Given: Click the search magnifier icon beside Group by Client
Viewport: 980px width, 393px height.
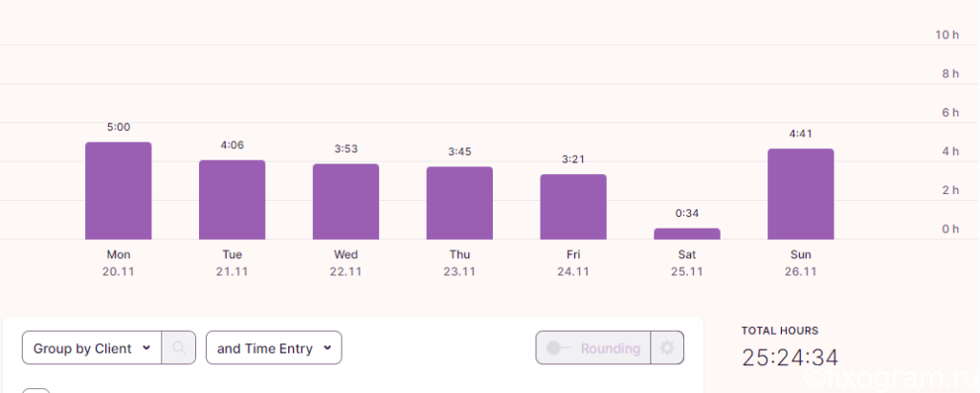Looking at the screenshot, I should 179,348.
